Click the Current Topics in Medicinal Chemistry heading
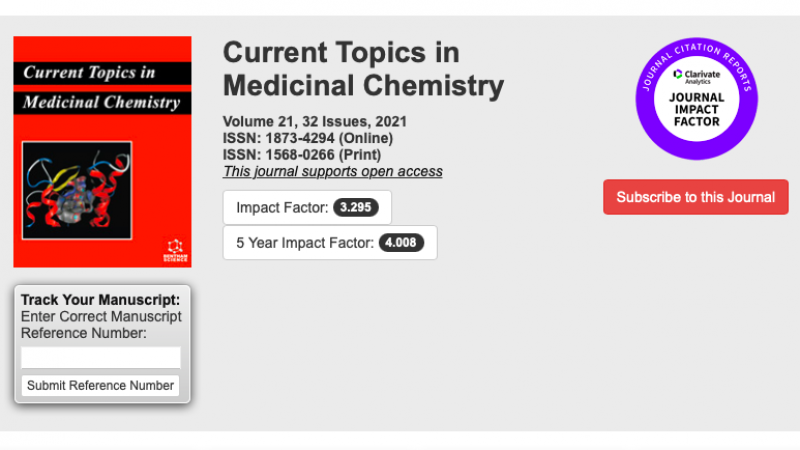The height and width of the screenshot is (450, 800). click(x=363, y=69)
